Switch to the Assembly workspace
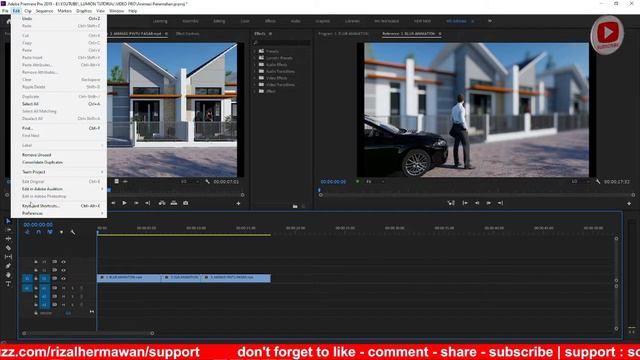640x360 pixels. (190, 21)
